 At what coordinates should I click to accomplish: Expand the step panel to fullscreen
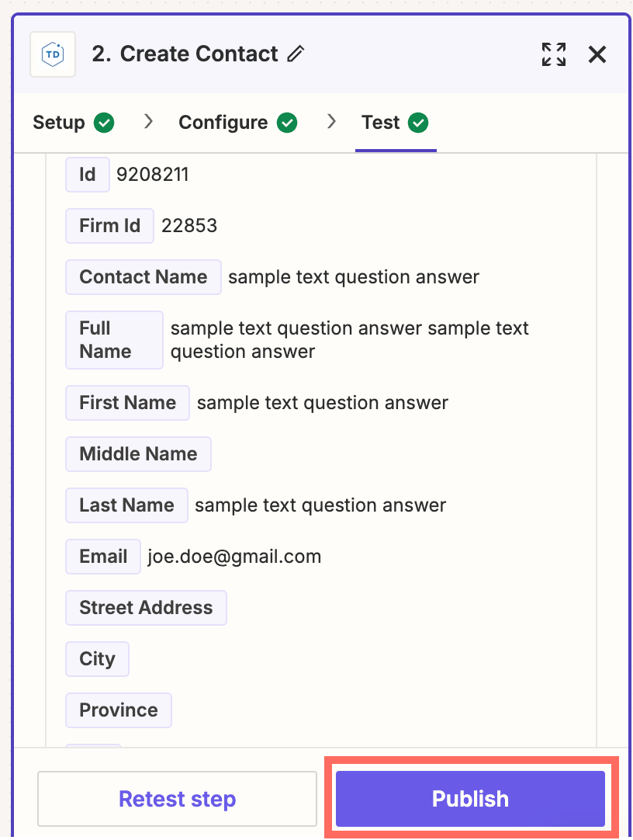tap(553, 54)
